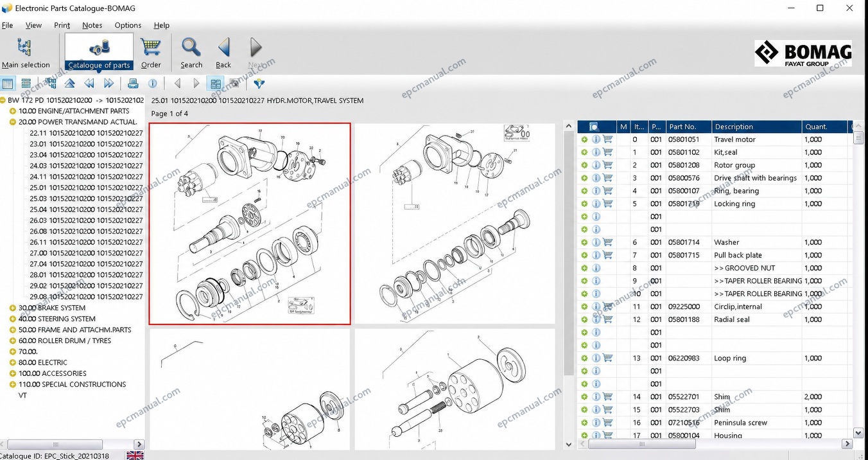Image resolution: width=868 pixels, height=460 pixels.
Task: Click the filter funnel icon
Action: (259, 84)
